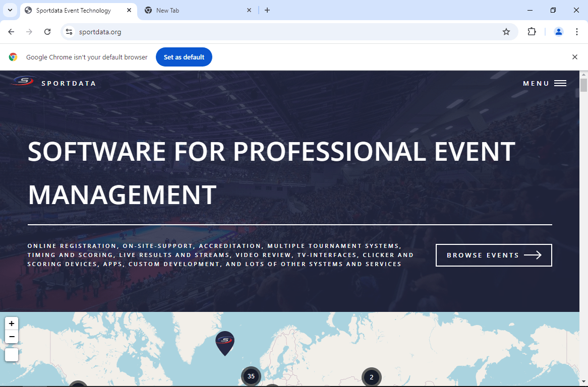The height and width of the screenshot is (387, 588).
Task: Set Chrome as default browser
Action: [x=184, y=57]
